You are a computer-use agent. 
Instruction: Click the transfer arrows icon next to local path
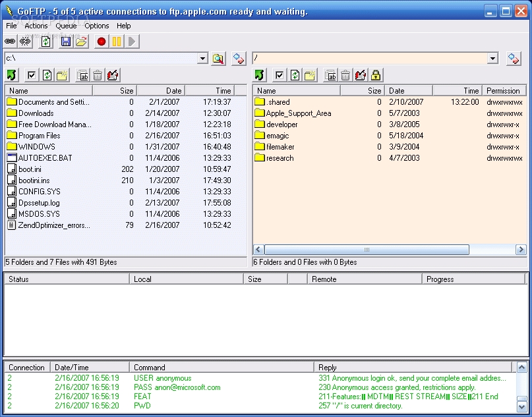pyautogui.click(x=239, y=59)
